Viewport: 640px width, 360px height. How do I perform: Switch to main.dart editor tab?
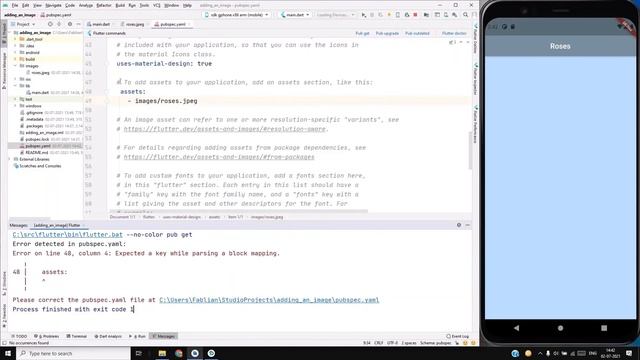99,24
